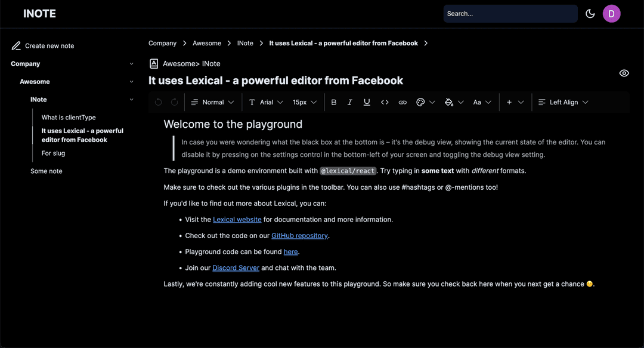Open the Normal block type dropdown
The height and width of the screenshot is (348, 644).
[x=212, y=102]
